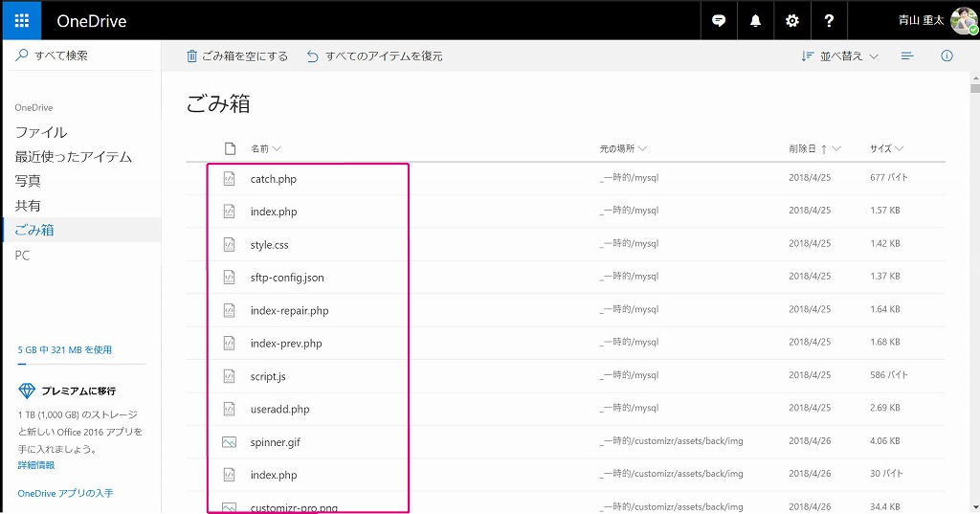Click すべてのアイテムを復元 button
The image size is (980, 514).
coord(374,56)
